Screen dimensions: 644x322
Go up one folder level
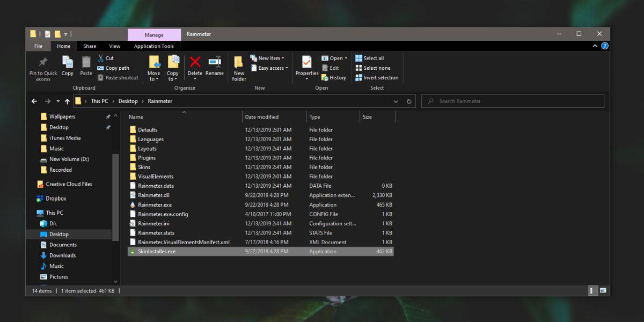click(x=67, y=101)
